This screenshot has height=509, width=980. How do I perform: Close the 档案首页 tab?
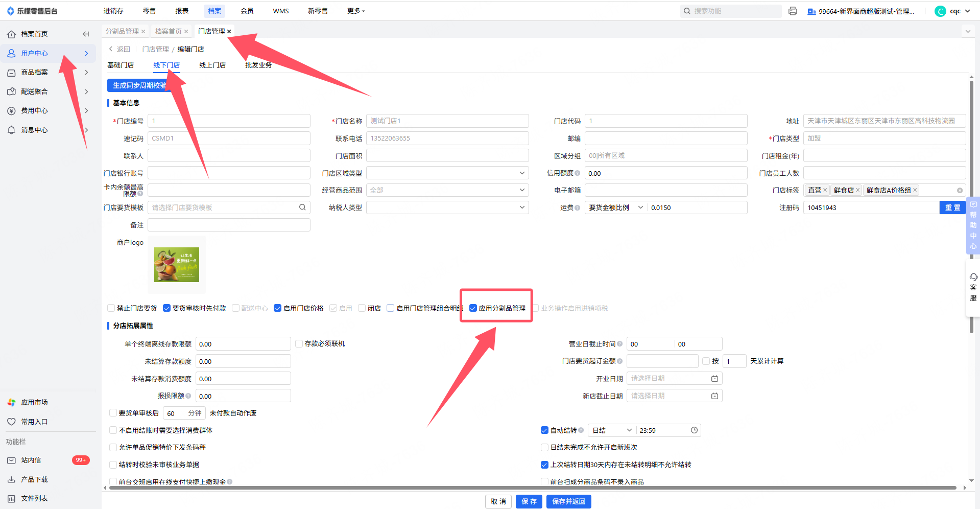tap(186, 32)
